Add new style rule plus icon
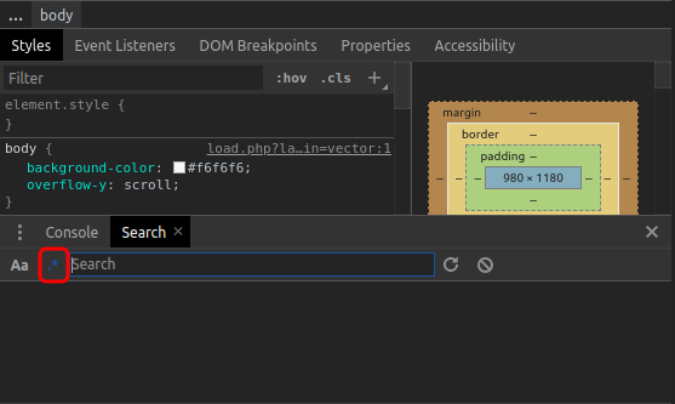Image resolution: width=675 pixels, height=404 pixels. click(375, 78)
